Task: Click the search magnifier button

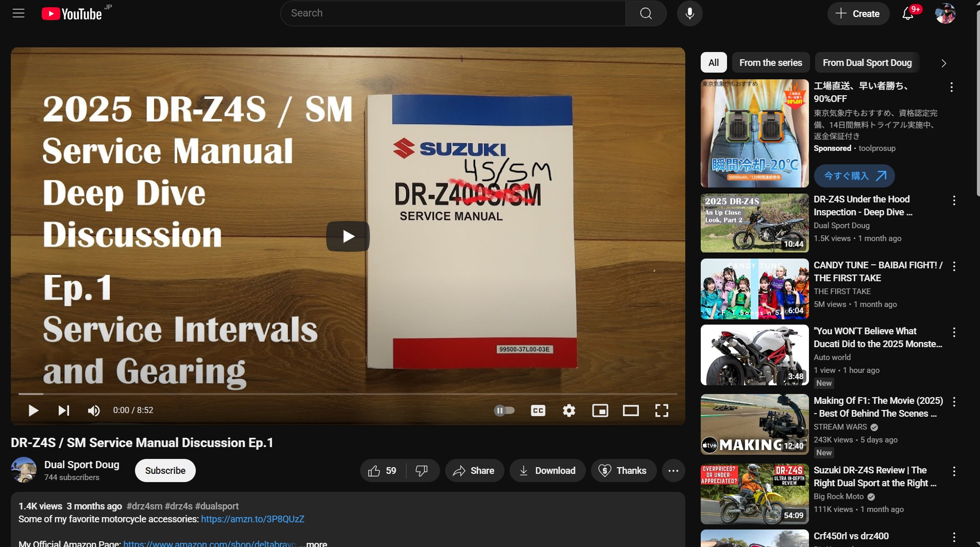Action: pos(646,13)
